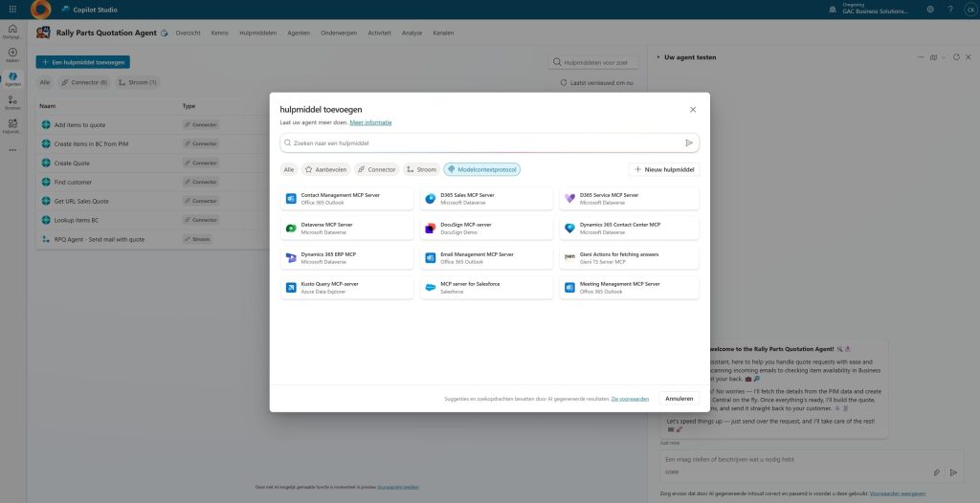980x503 pixels.
Task: Open test panel more options ellipsis
Action: tap(921, 57)
